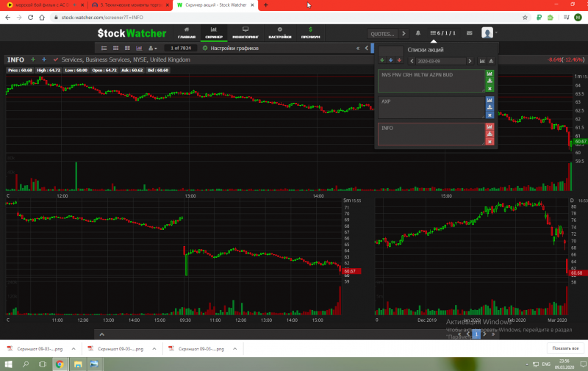This screenshot has height=371, width=588.
Task: Go to previous date in stock lists
Action: point(412,61)
